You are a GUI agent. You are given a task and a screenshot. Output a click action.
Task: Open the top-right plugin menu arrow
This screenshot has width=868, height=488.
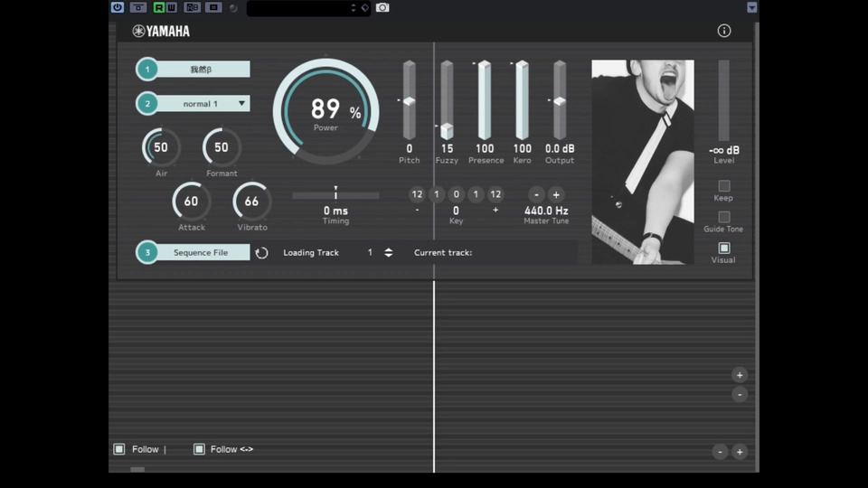[751, 7]
